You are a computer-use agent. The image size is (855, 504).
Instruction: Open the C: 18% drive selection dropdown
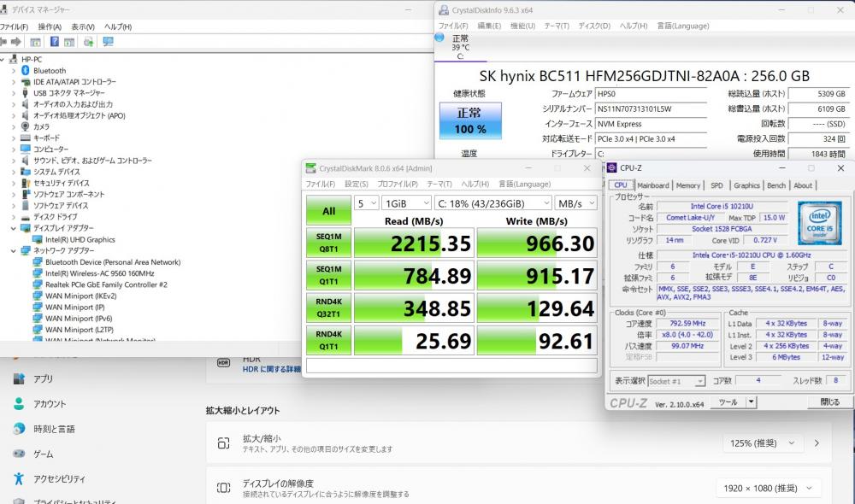pyautogui.click(x=493, y=203)
